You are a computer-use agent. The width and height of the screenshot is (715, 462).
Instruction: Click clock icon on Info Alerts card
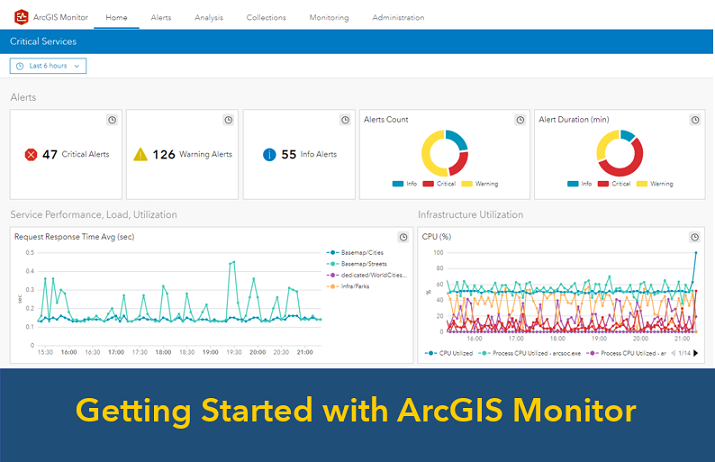pos(345,120)
